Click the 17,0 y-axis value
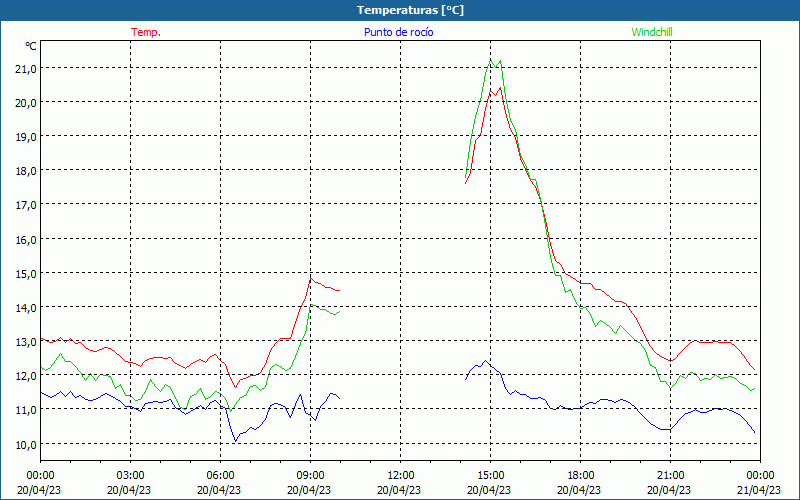800x500 pixels. [26, 205]
